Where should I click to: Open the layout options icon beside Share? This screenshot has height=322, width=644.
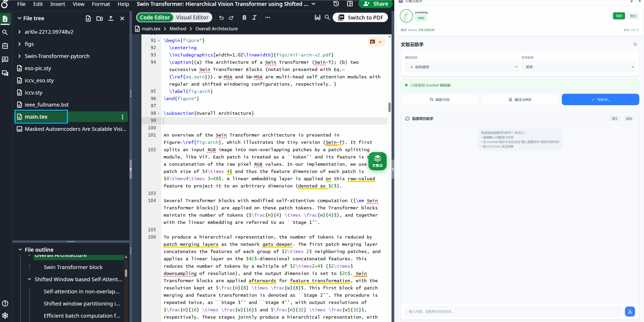[x=350, y=4]
